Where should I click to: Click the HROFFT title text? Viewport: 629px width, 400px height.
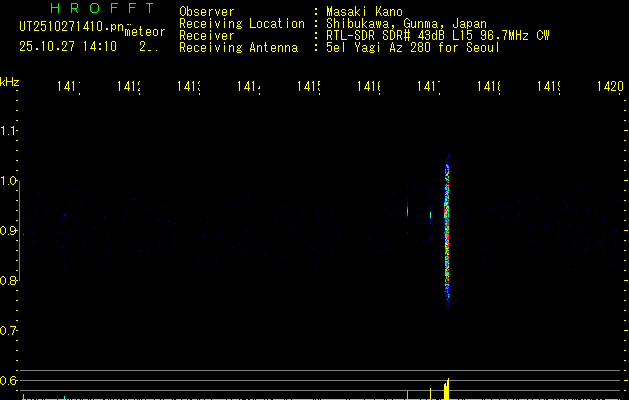coord(102,8)
